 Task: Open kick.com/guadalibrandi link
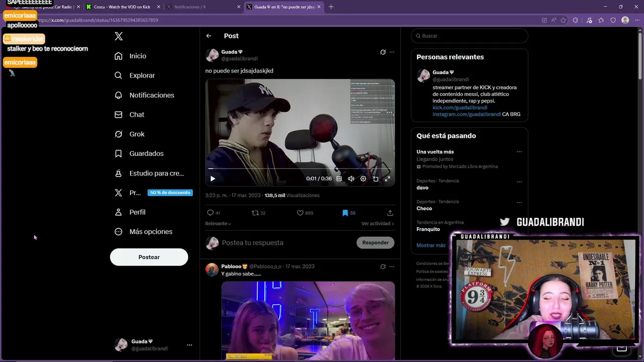point(460,108)
